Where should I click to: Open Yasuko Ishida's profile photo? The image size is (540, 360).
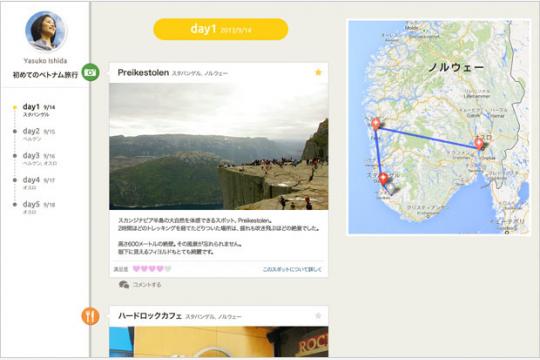[x=45, y=31]
